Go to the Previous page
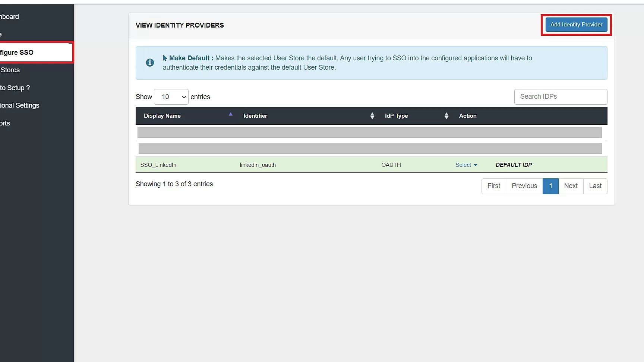This screenshot has width=644, height=362. tap(524, 186)
